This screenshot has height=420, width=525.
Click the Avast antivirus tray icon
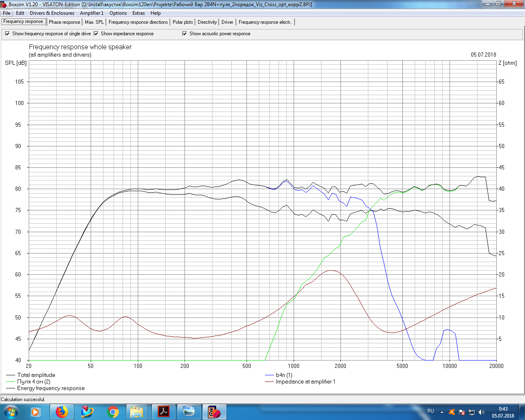(x=452, y=412)
